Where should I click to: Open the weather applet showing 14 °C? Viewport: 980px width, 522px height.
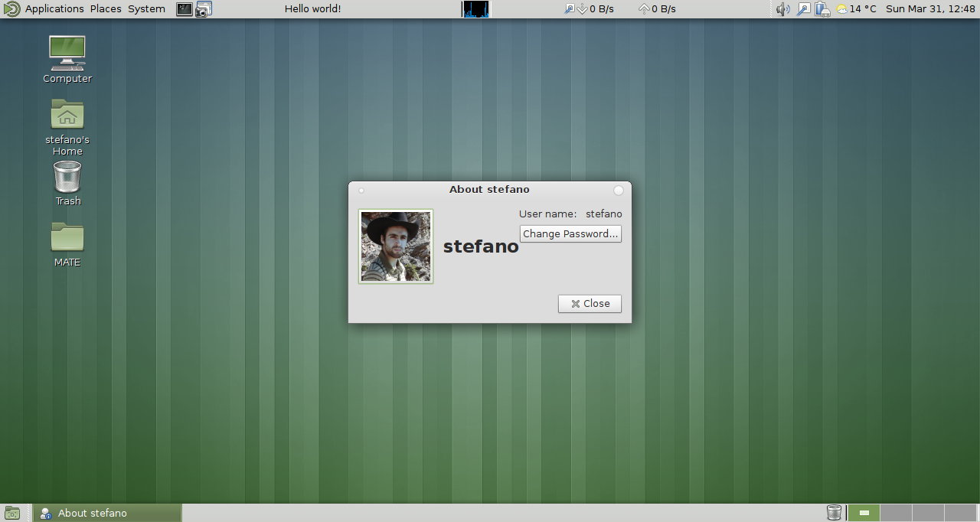pyautogui.click(x=856, y=9)
